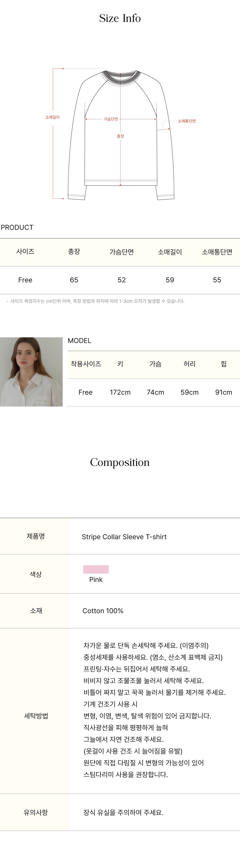Click the sweater diagram's ribbed collar
Viewport: 240px width, 868px height.
121,78
